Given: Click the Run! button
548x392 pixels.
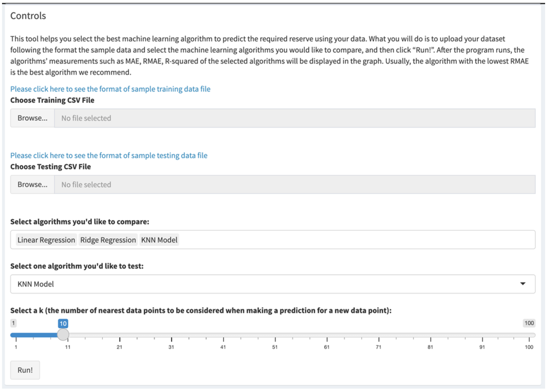Looking at the screenshot, I should (25, 370).
